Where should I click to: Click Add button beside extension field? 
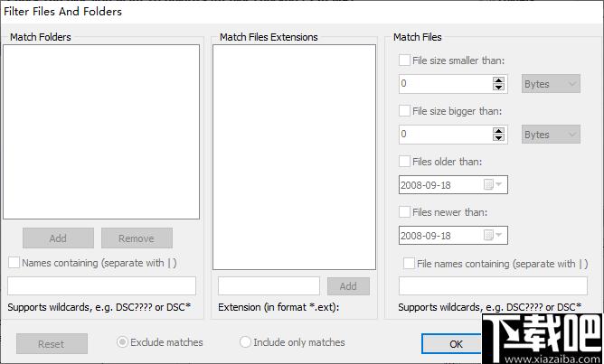pos(348,286)
